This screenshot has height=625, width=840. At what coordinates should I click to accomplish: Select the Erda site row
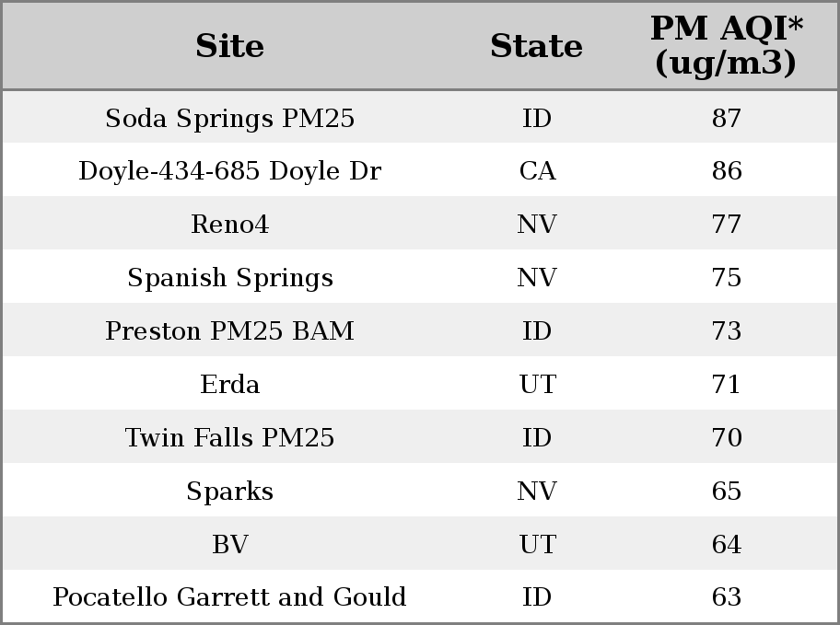click(420, 384)
